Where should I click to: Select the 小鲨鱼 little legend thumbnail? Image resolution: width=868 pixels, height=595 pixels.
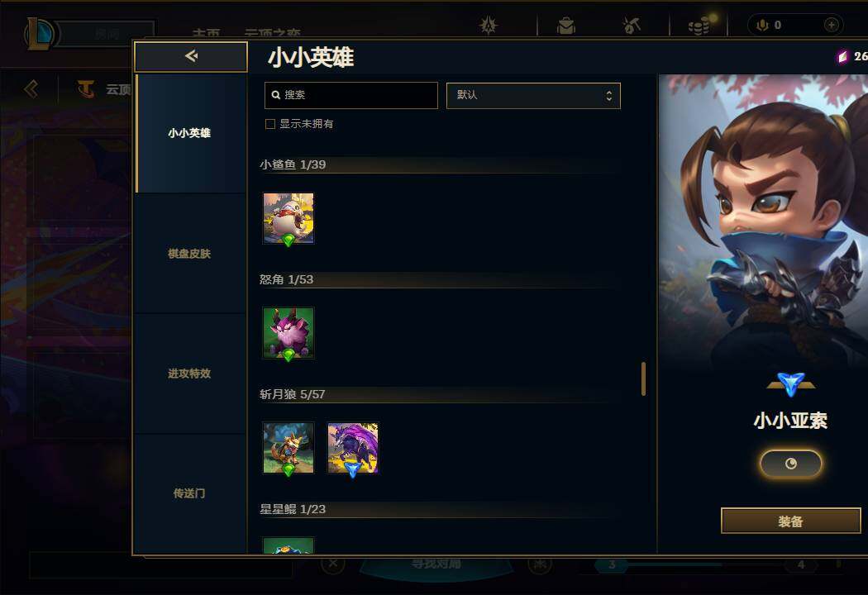pos(289,219)
